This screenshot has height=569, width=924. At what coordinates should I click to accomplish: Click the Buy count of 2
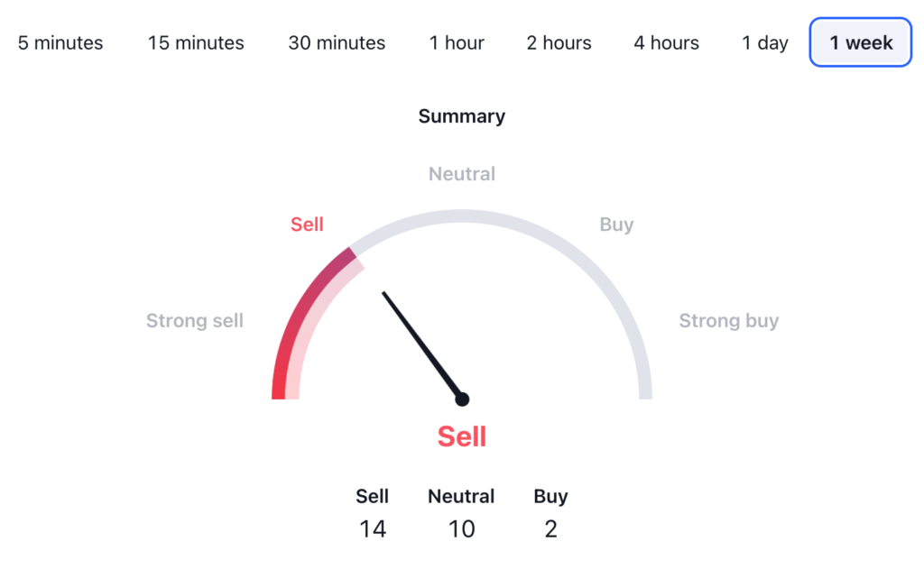[550, 528]
